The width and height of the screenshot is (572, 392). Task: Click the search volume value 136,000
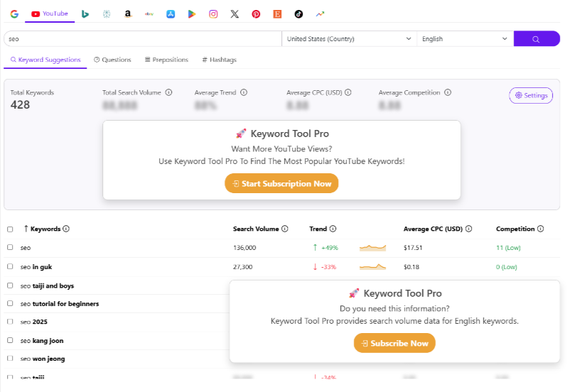244,248
